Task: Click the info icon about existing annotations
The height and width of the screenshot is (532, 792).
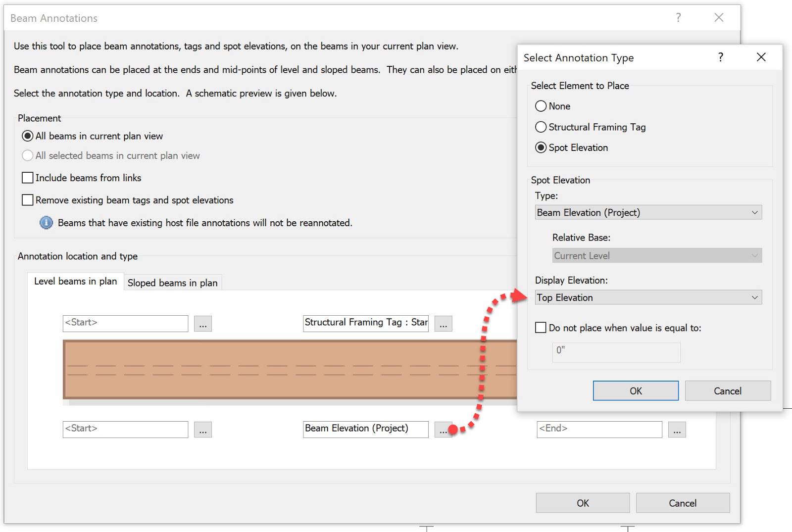Action: pos(46,223)
